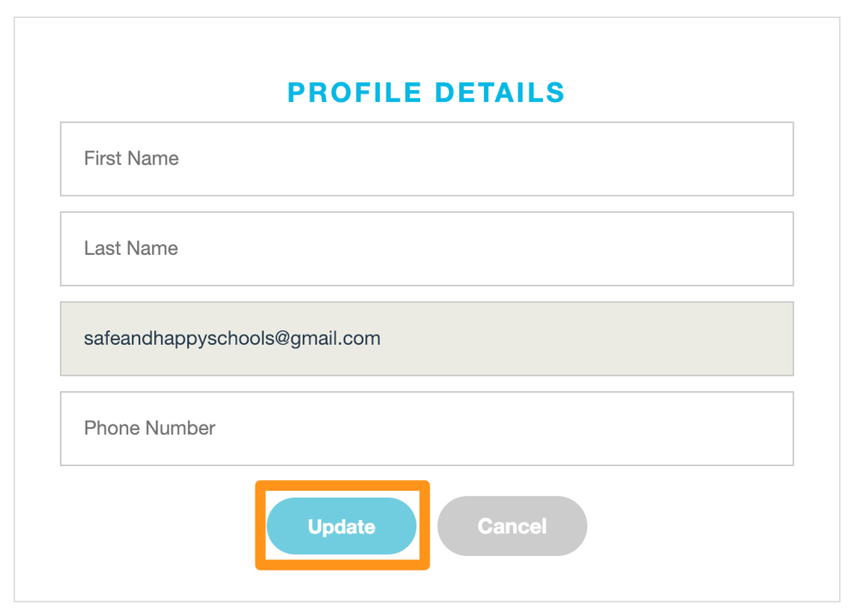Image resolution: width=857 pixels, height=616 pixels.
Task: Cancel the profile edit
Action: coord(512,526)
